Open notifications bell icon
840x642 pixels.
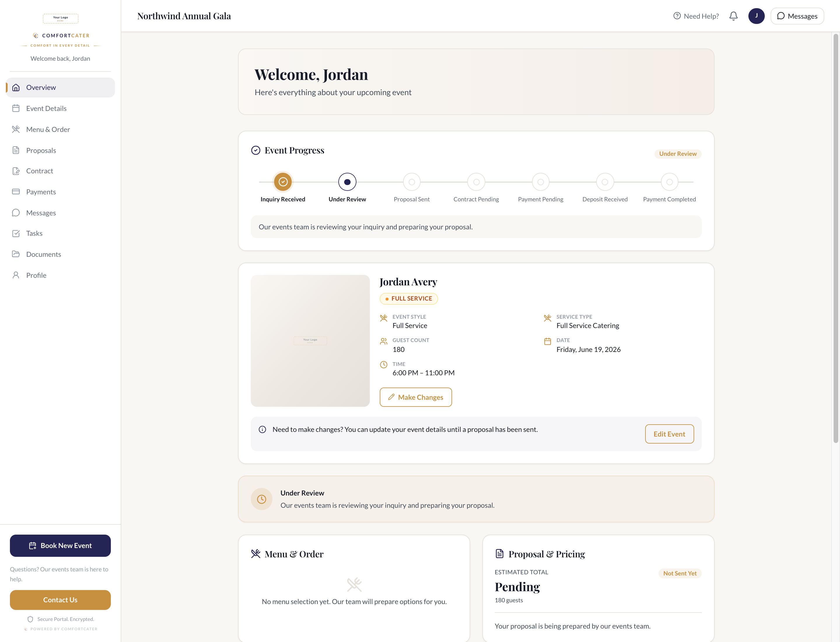[x=734, y=16]
